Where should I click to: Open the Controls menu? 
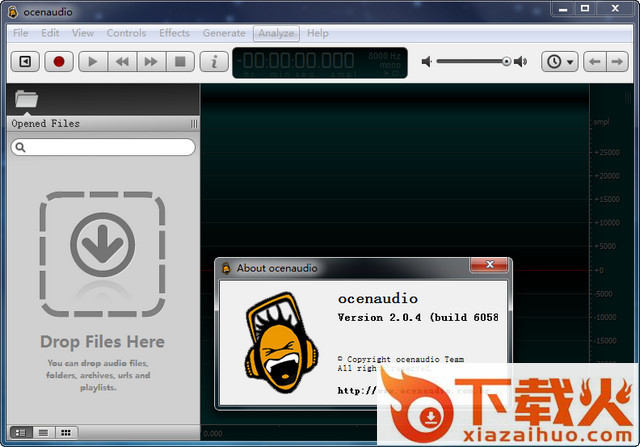coord(126,33)
